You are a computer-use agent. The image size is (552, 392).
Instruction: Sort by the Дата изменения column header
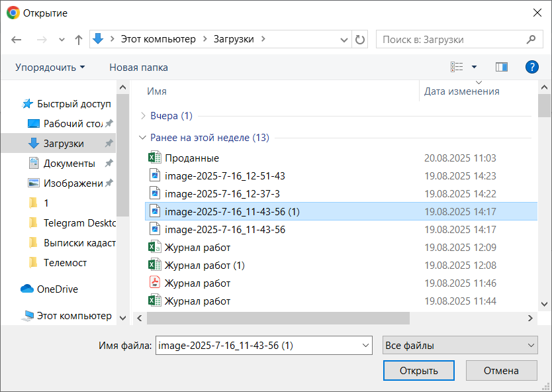[x=461, y=91]
